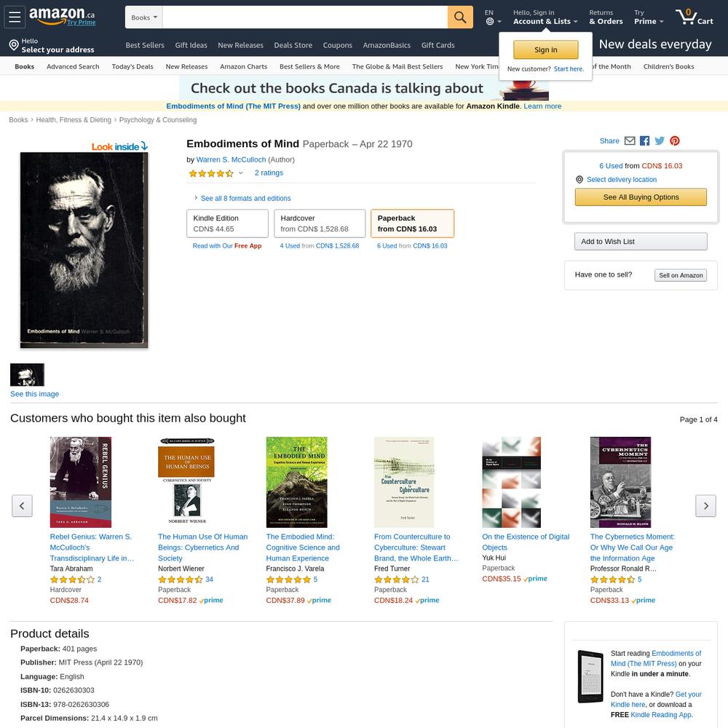Open the Books search category dropdown
Viewport: 728px width, 728px height.
pos(144,17)
